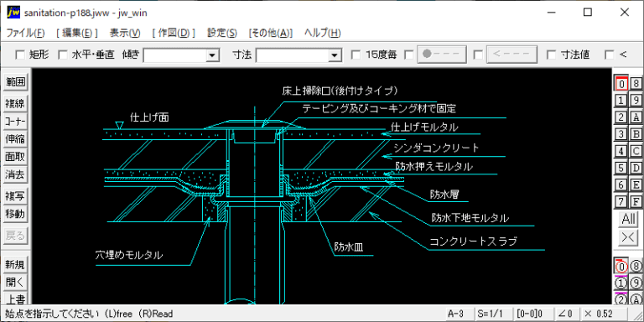
Task: Select the 複線 double-line tool
Action: 16,103
